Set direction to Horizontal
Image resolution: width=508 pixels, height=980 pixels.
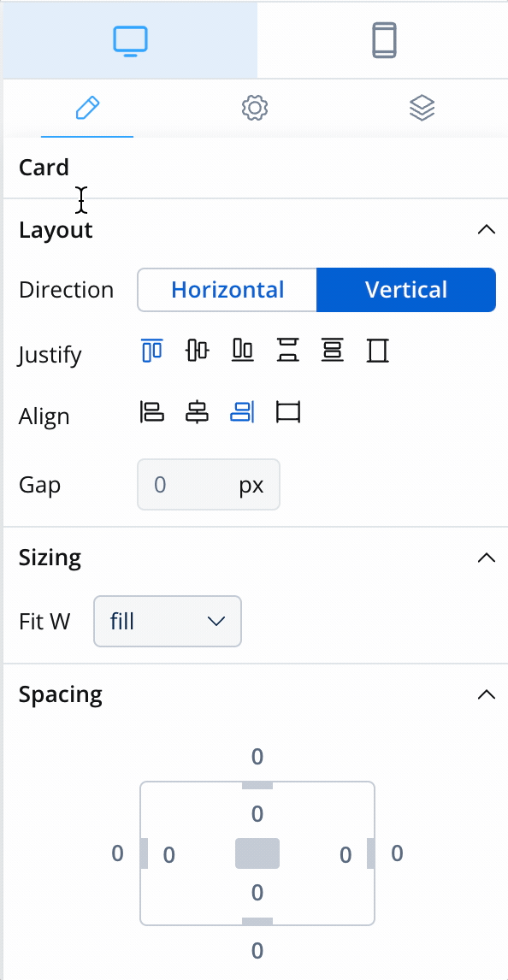(x=227, y=290)
